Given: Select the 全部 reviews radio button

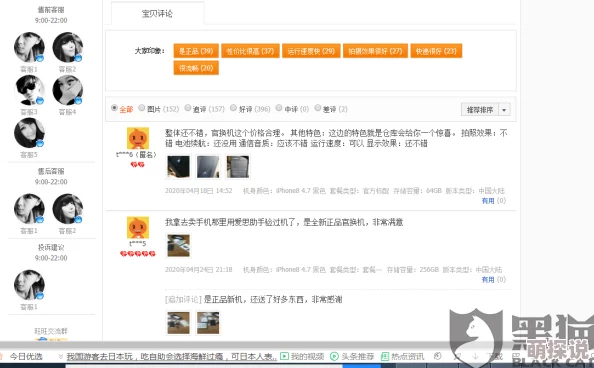Looking at the screenshot, I should 114,108.
